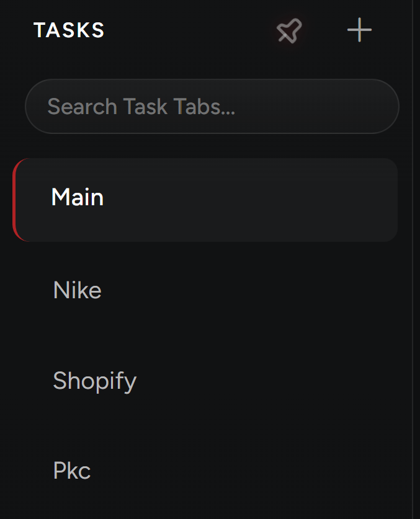Create a task group using the + button
Image resolution: width=420 pixels, height=519 pixels.
(359, 30)
